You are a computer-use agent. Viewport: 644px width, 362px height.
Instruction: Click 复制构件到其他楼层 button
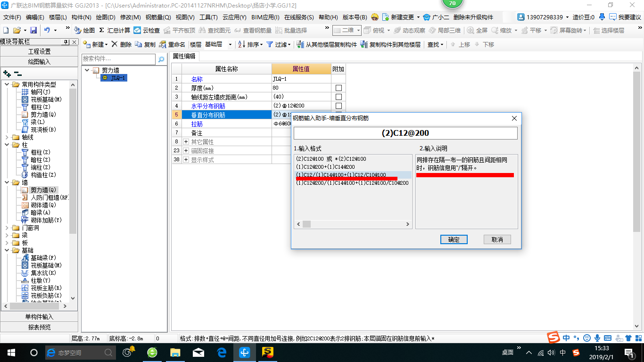[x=390, y=44]
